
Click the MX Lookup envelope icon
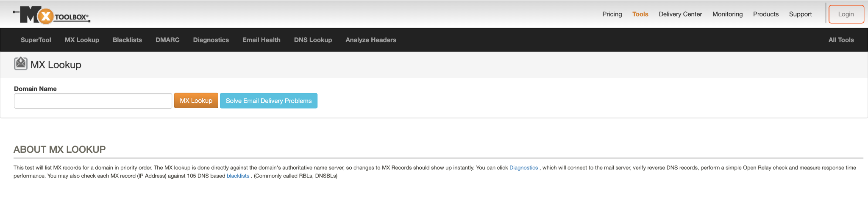(x=20, y=64)
